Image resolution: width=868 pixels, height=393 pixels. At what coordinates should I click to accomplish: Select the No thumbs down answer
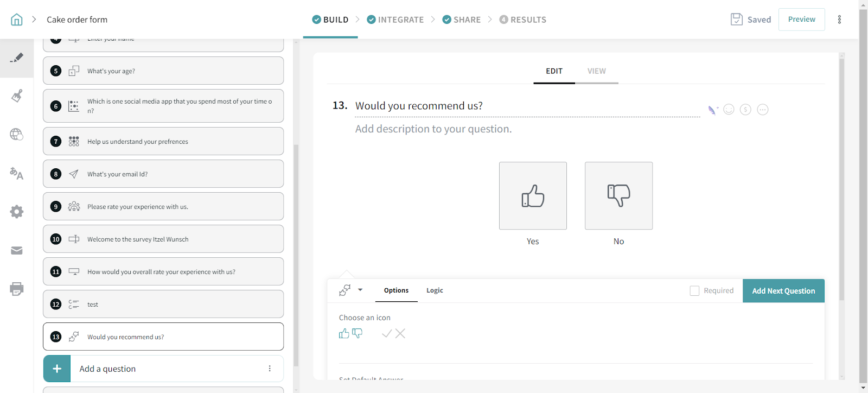(x=618, y=196)
